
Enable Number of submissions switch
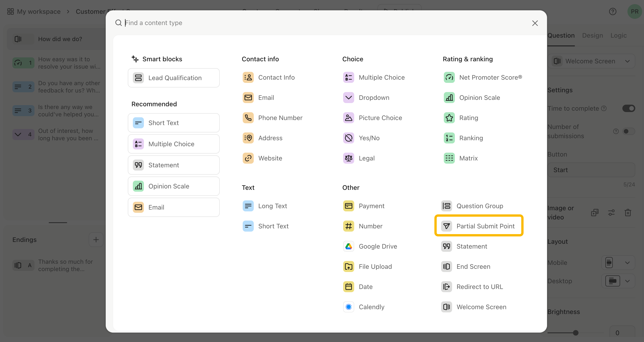coord(629,131)
